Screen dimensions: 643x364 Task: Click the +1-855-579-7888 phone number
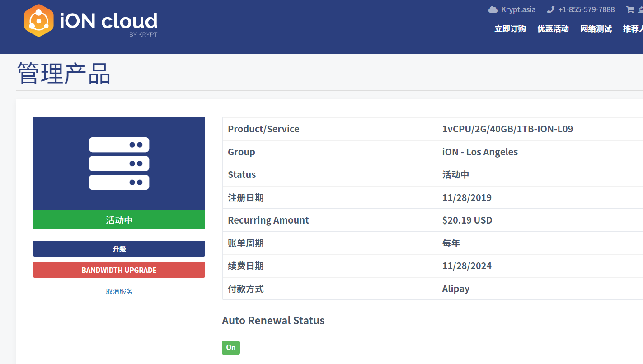(586, 9)
